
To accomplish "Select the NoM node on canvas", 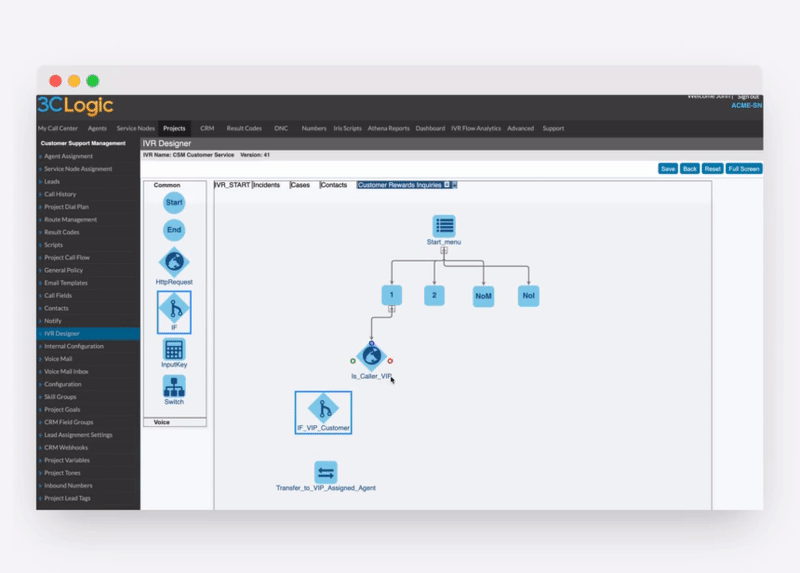I will [483, 296].
